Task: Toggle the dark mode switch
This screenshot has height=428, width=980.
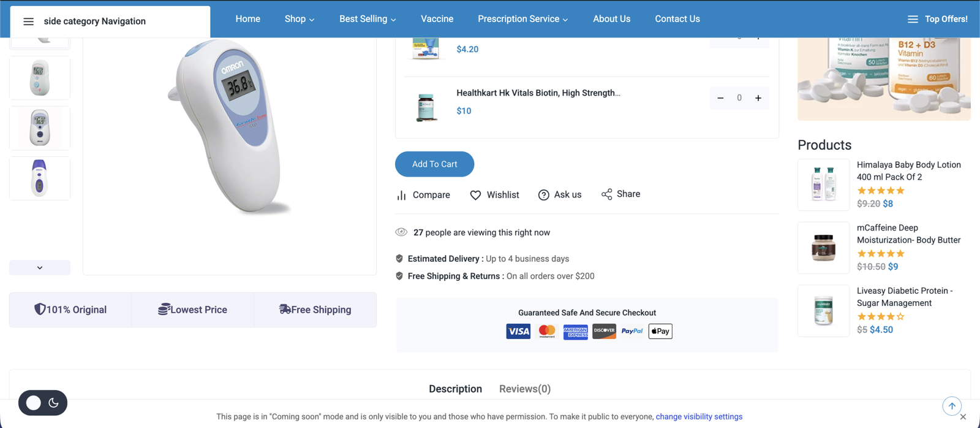Action: [43, 403]
